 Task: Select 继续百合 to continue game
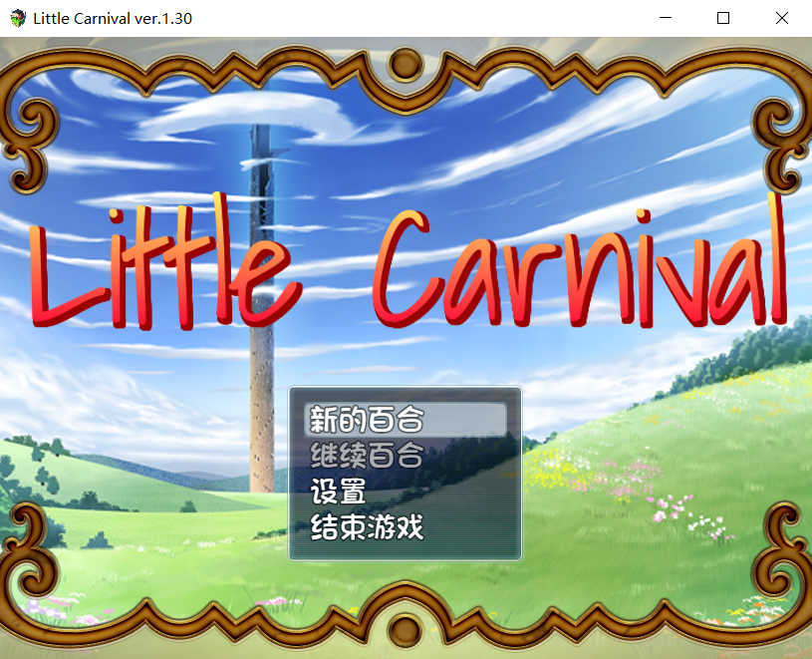pos(405,456)
